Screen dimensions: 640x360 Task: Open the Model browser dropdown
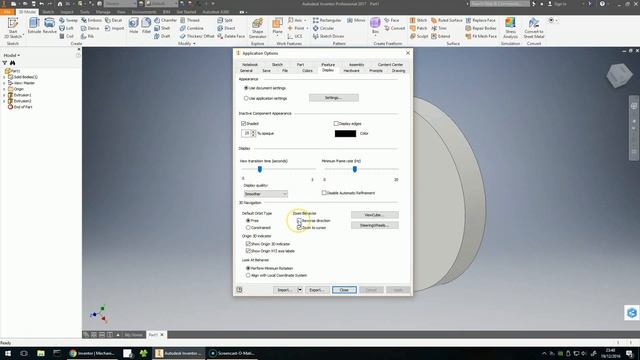[12, 55]
